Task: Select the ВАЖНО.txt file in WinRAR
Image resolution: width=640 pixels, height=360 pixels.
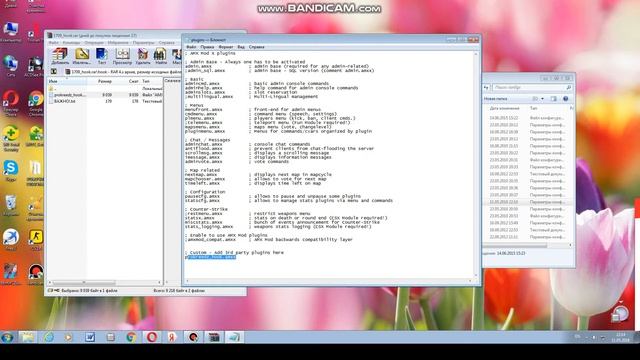Action: [x=105, y=101]
